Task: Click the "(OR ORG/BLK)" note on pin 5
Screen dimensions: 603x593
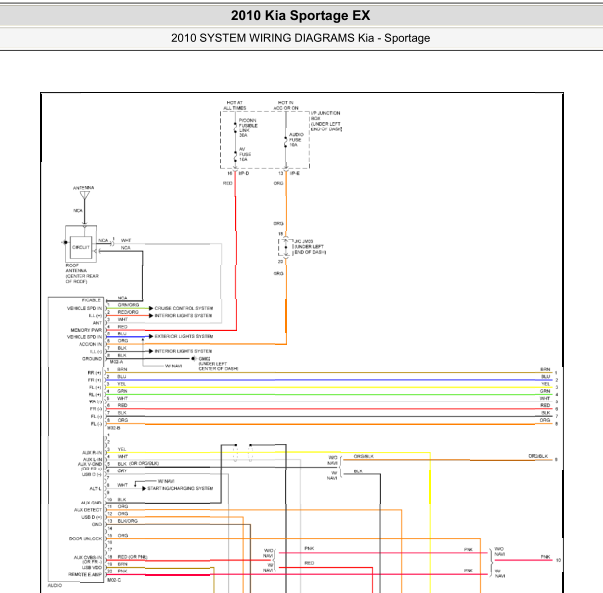Action: 144,464
